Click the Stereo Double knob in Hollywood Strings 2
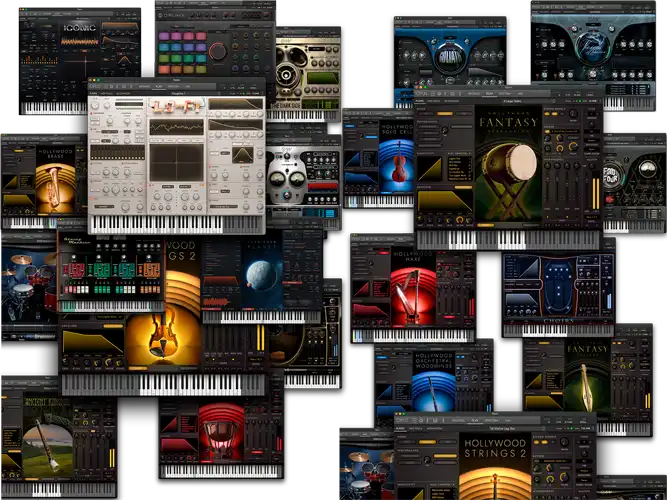 [564, 442]
